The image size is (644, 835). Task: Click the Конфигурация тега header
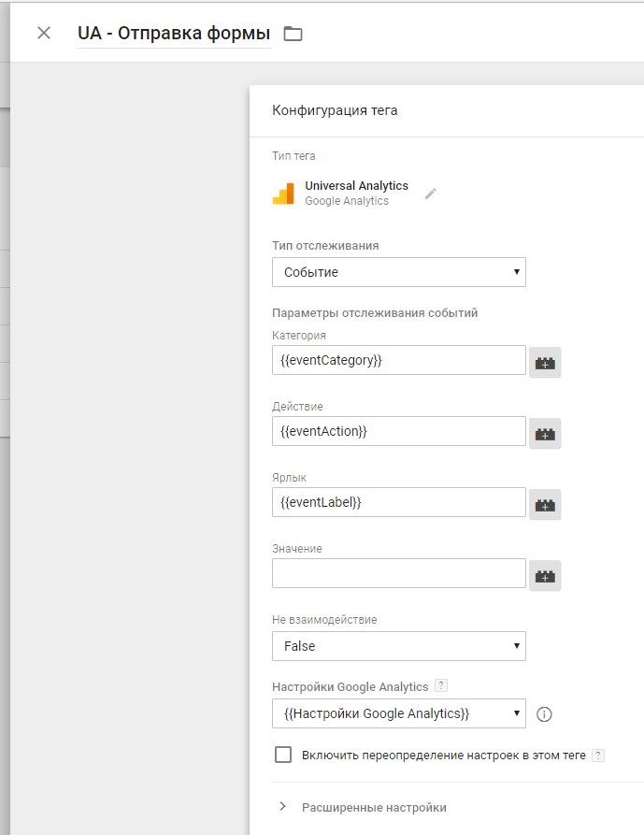tap(335, 110)
